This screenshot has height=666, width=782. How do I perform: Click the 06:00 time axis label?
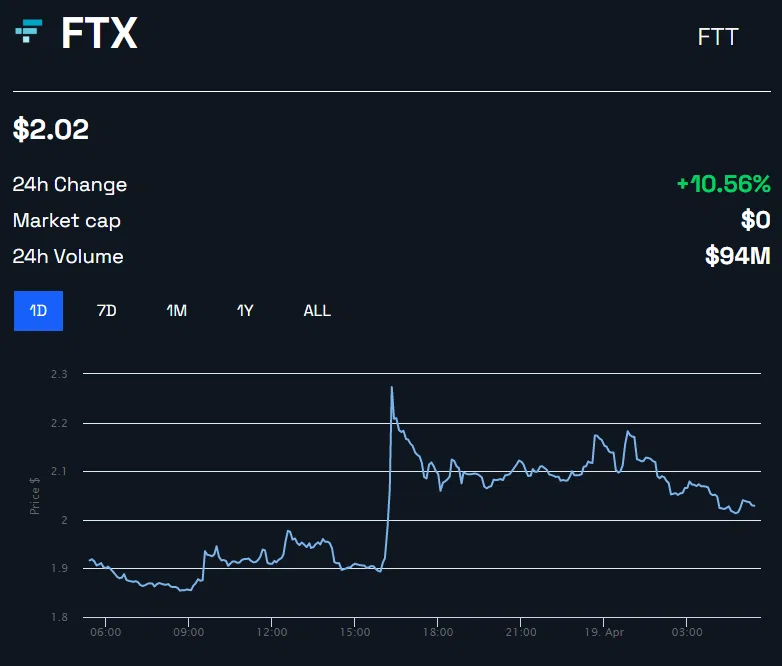[x=106, y=632]
